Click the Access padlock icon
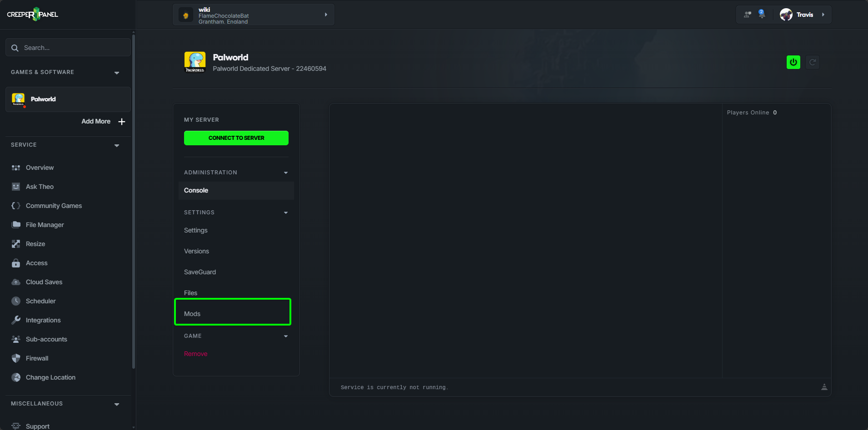The image size is (868, 430). point(16,263)
